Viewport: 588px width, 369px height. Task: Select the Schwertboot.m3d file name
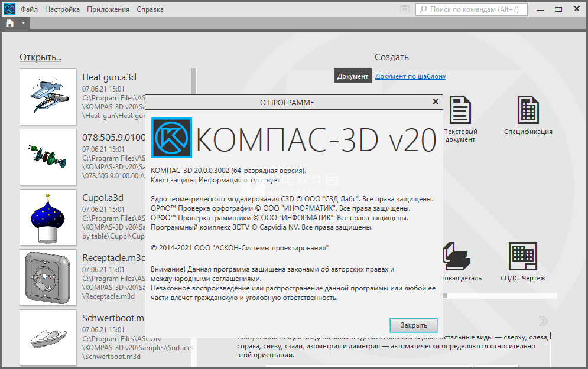tap(113, 318)
